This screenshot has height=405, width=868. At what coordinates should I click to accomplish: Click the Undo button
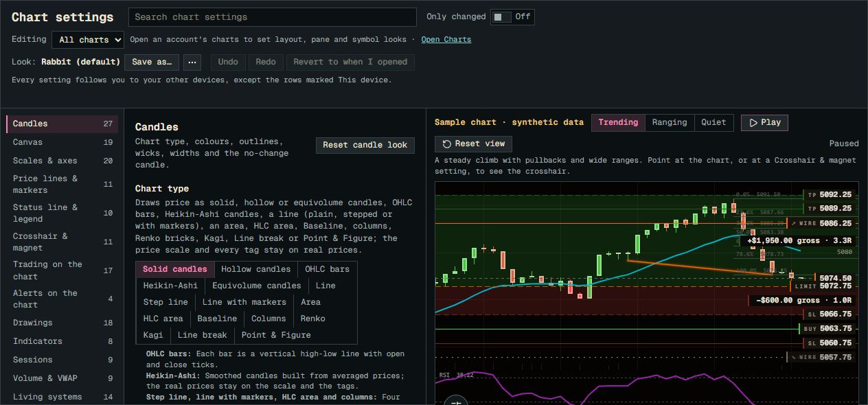pyautogui.click(x=228, y=62)
